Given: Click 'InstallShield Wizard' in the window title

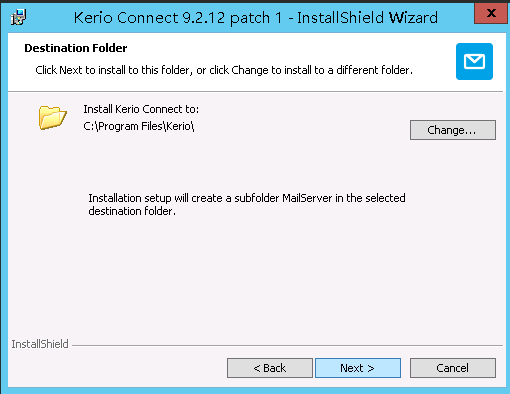Looking at the screenshot, I should [x=367, y=18].
